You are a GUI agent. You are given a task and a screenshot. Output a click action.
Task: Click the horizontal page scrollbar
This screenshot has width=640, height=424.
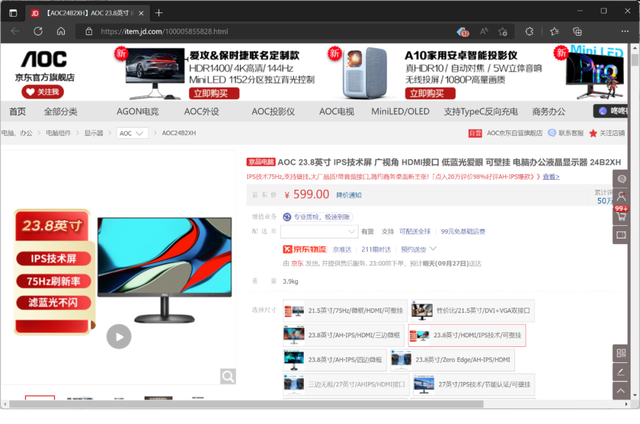pos(247,404)
